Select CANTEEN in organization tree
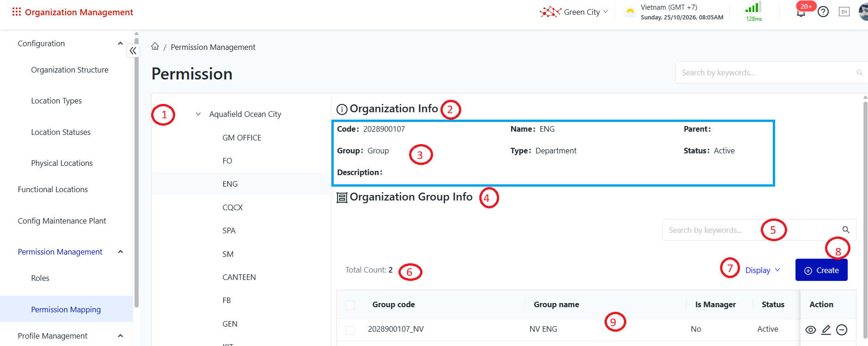The image size is (868, 346). pos(239,277)
